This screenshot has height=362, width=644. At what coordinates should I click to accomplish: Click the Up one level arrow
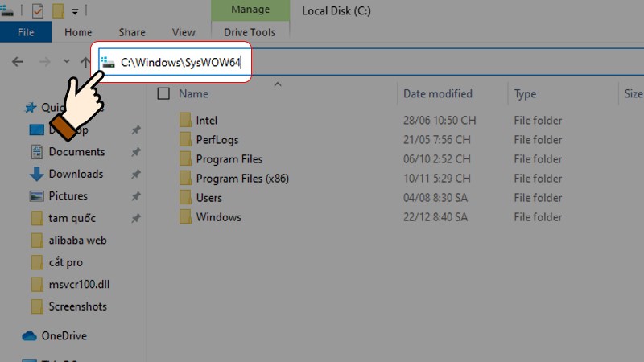[85, 62]
